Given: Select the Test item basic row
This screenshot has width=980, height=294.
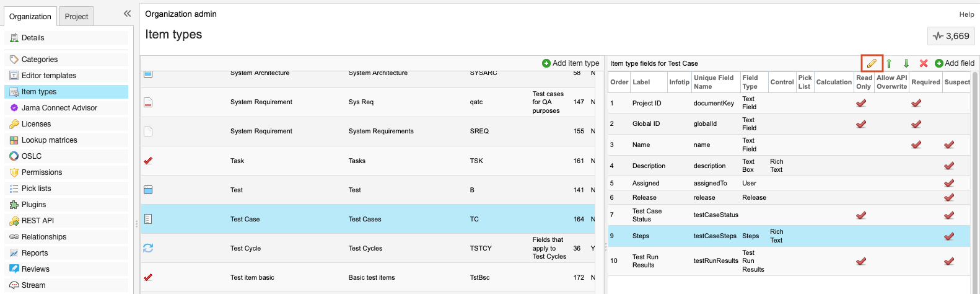Looking at the screenshot, I should click(x=369, y=277).
